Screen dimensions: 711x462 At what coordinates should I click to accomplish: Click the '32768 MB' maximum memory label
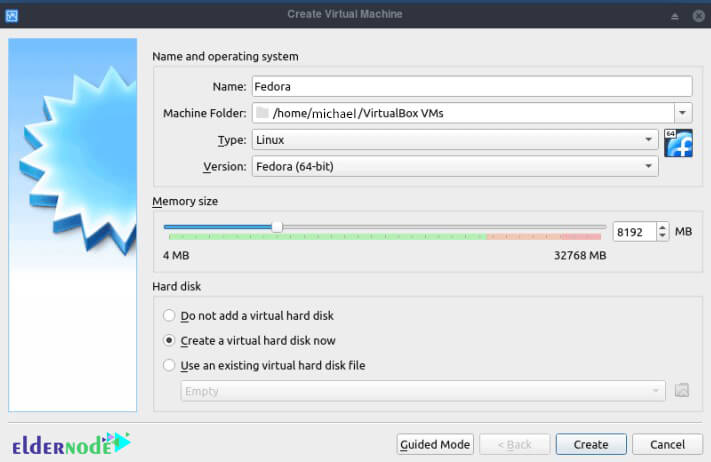(x=580, y=255)
